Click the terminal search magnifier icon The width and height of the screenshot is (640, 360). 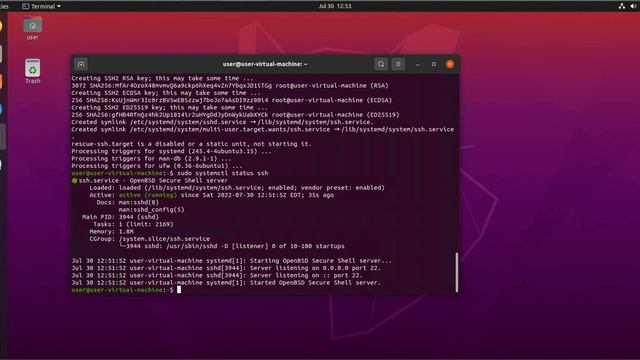click(381, 64)
